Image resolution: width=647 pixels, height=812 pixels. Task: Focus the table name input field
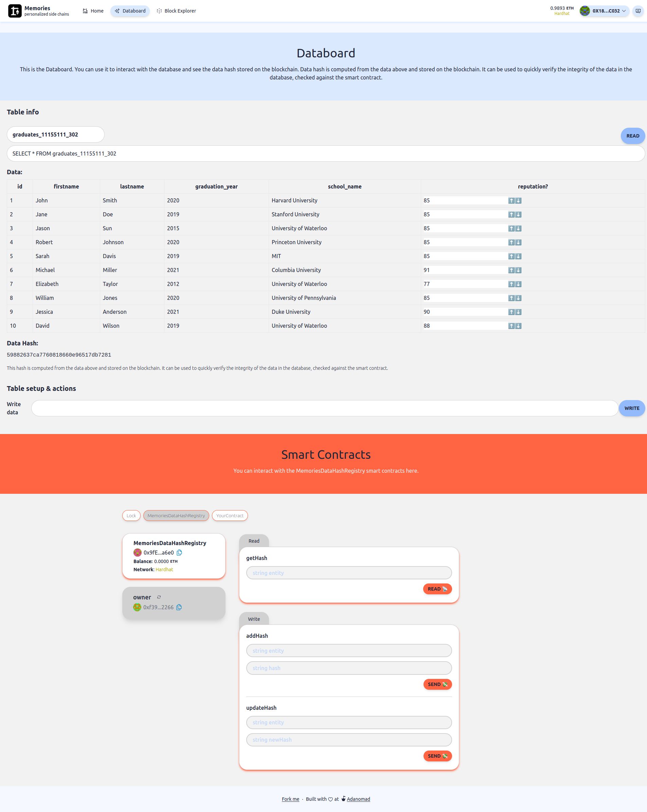click(x=55, y=134)
